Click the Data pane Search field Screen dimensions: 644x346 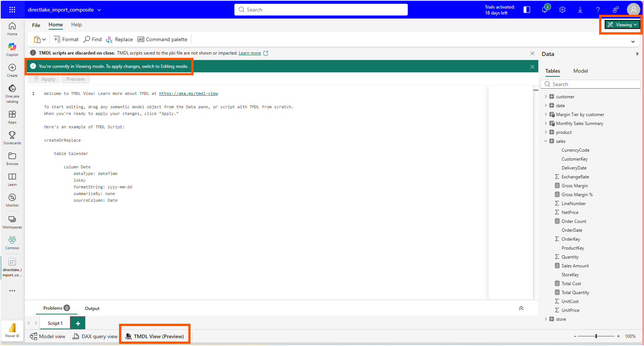click(591, 84)
